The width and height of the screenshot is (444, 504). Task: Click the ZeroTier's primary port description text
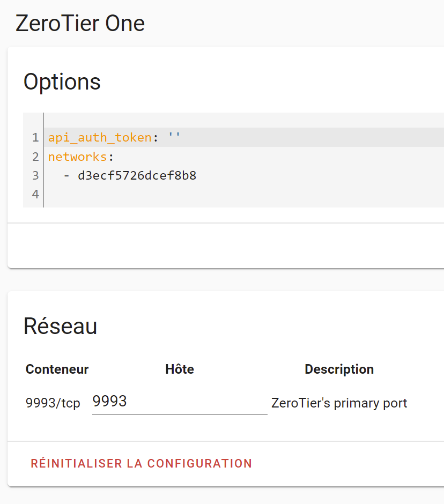coord(339,403)
